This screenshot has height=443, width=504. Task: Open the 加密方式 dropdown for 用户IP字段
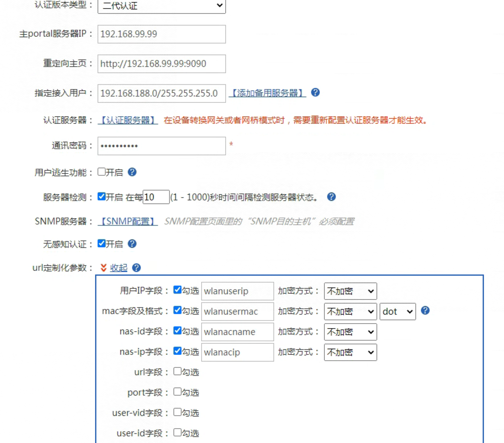point(350,291)
